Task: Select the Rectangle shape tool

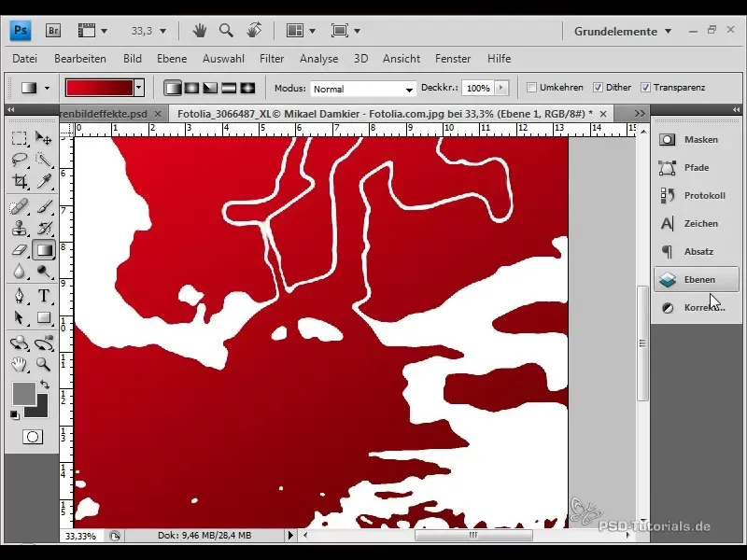Action: coord(43,317)
